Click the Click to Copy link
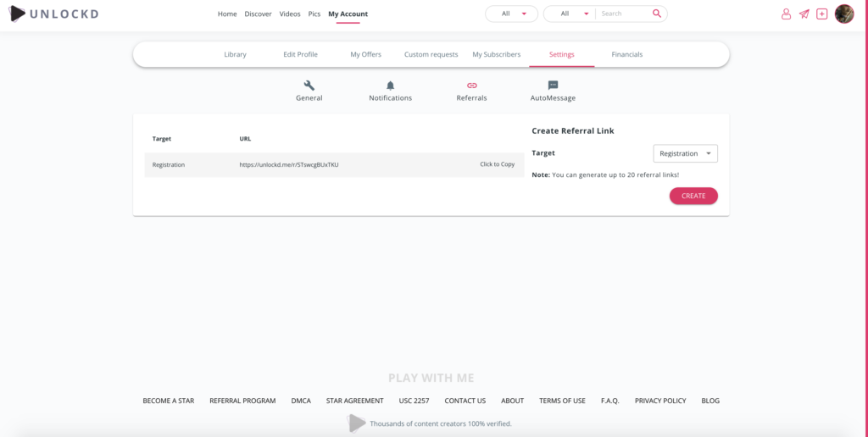Image resolution: width=868 pixels, height=437 pixels. pos(497,164)
